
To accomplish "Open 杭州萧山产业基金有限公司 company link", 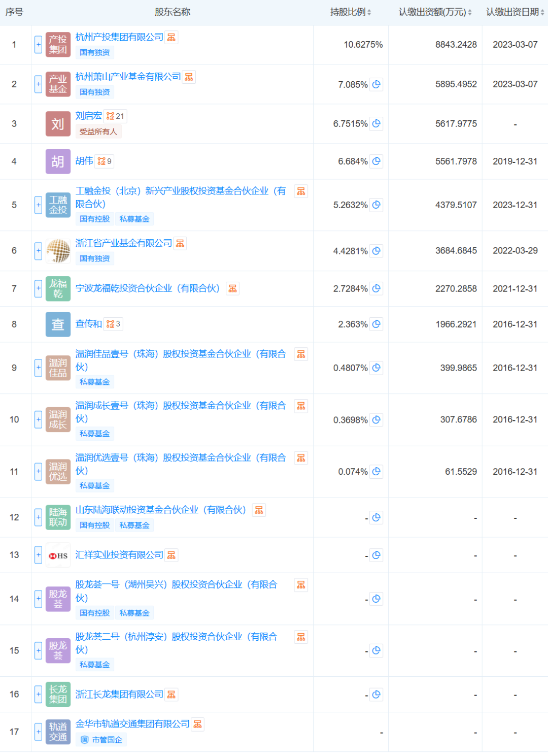I will (128, 77).
